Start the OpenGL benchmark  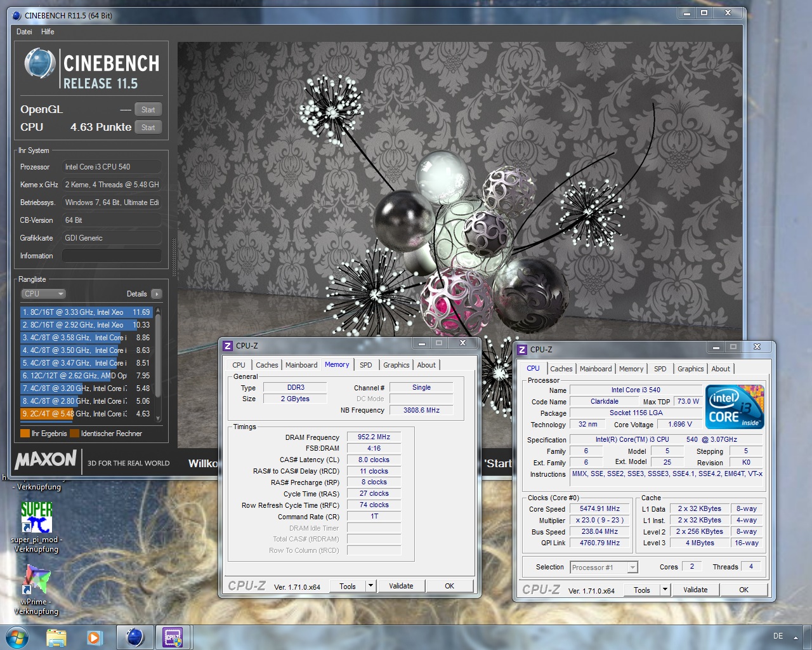[148, 110]
